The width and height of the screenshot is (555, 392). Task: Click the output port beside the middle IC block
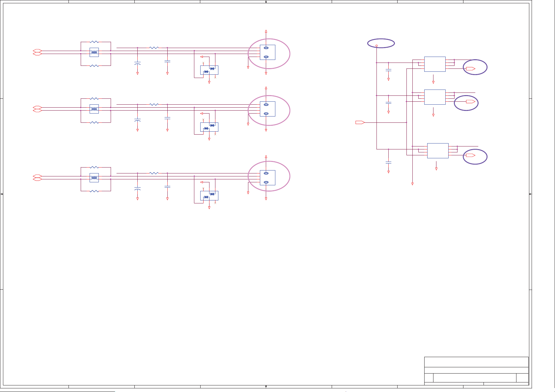coord(471,102)
